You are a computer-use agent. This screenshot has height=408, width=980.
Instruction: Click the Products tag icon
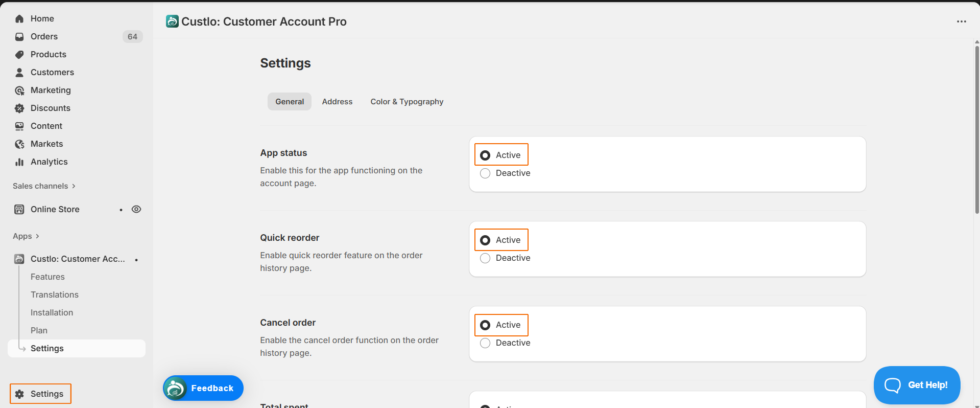19,55
